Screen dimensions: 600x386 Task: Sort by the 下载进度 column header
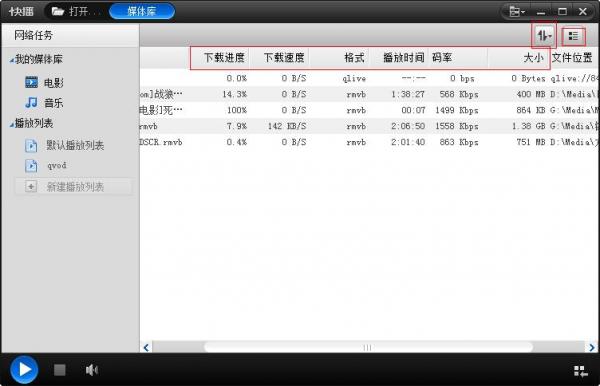(224, 58)
